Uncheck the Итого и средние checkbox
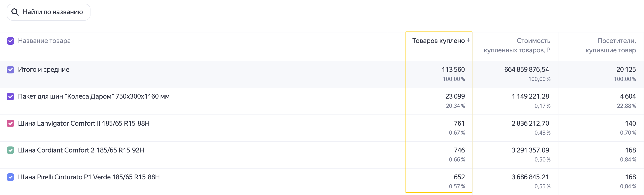 10,69
